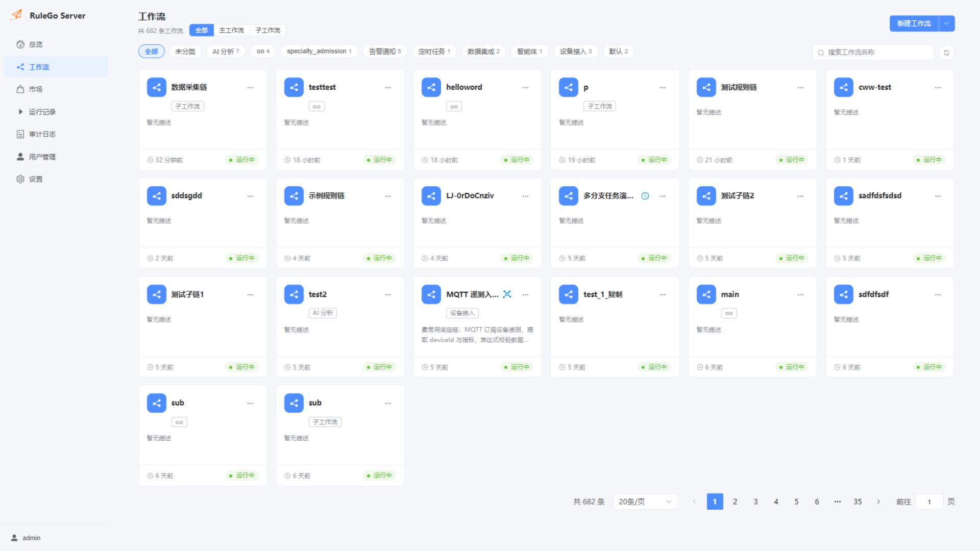Click the pagination ellipsis to skip pages
Viewport: 980px width, 551px height.
click(x=838, y=502)
